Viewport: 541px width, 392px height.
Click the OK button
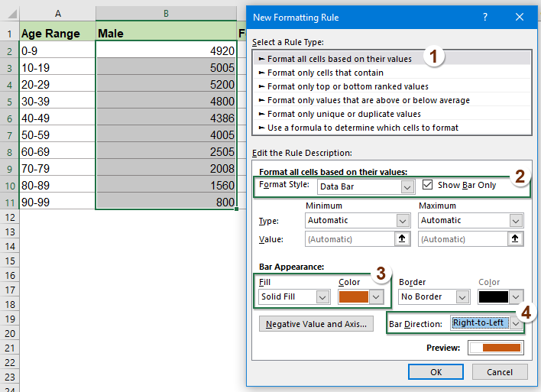[436, 372]
